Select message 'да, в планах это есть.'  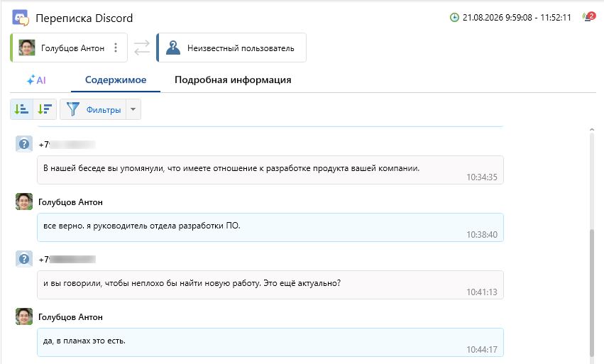[270, 343]
